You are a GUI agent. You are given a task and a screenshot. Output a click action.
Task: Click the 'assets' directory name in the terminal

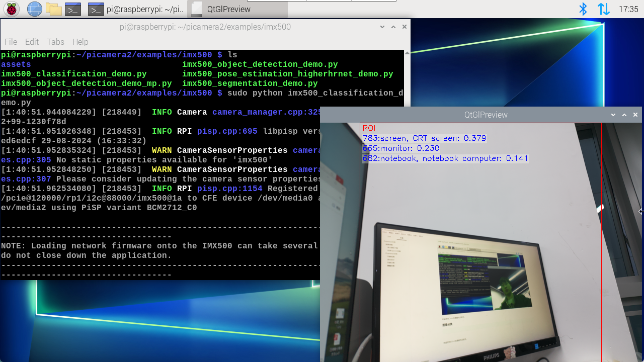tap(16, 64)
